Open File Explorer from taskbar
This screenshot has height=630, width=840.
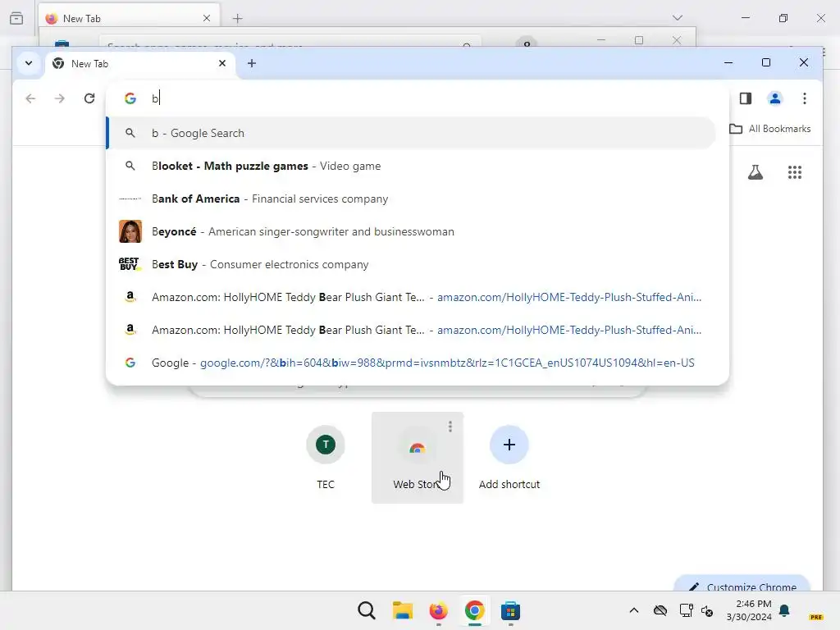coord(402,610)
